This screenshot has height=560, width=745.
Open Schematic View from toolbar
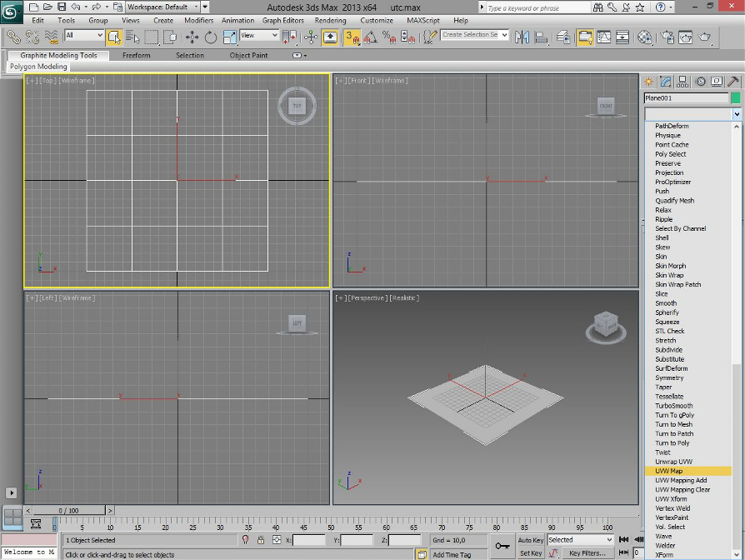tap(622, 37)
